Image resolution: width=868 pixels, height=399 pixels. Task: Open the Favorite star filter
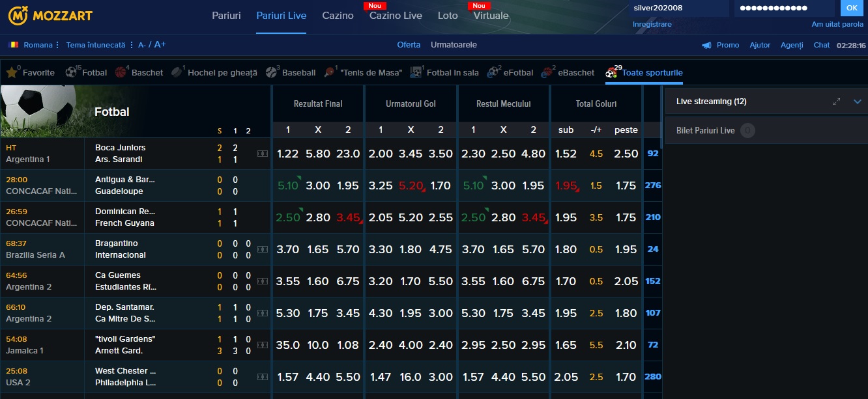(x=12, y=73)
